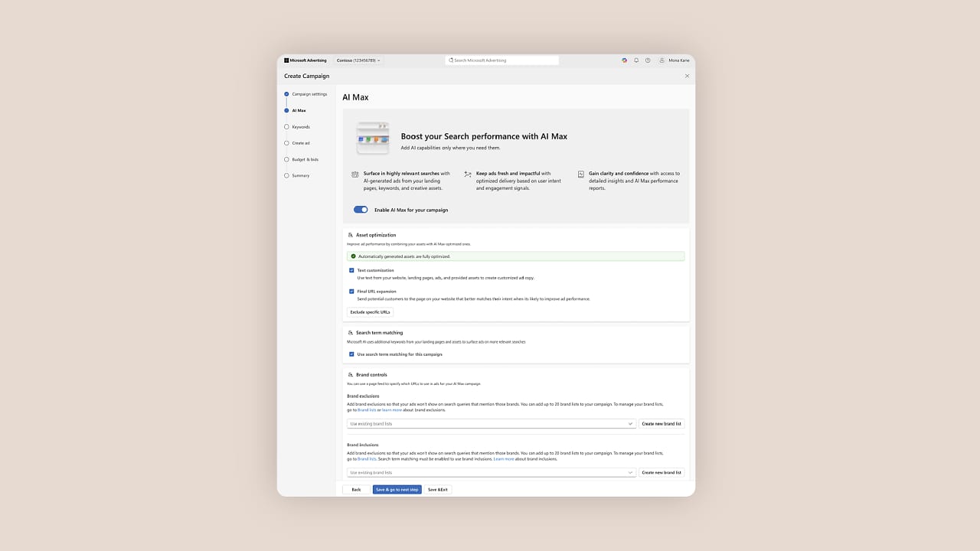
Task: Click the Save & Exit button
Action: (x=438, y=489)
